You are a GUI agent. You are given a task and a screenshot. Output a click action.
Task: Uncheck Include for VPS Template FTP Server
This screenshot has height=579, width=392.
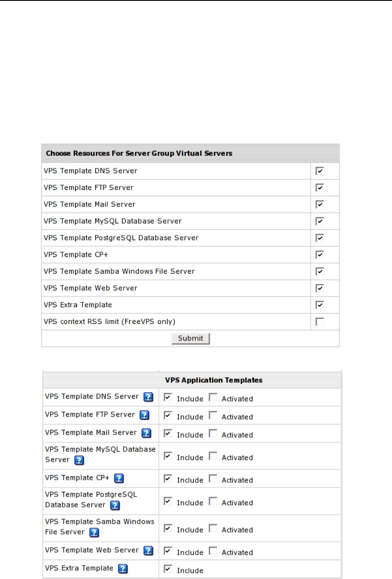click(x=168, y=415)
